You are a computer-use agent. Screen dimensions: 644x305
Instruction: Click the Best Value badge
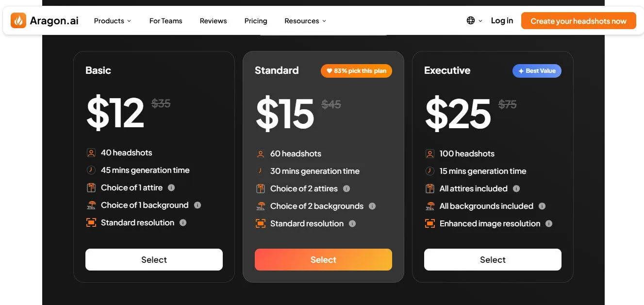[537, 70]
